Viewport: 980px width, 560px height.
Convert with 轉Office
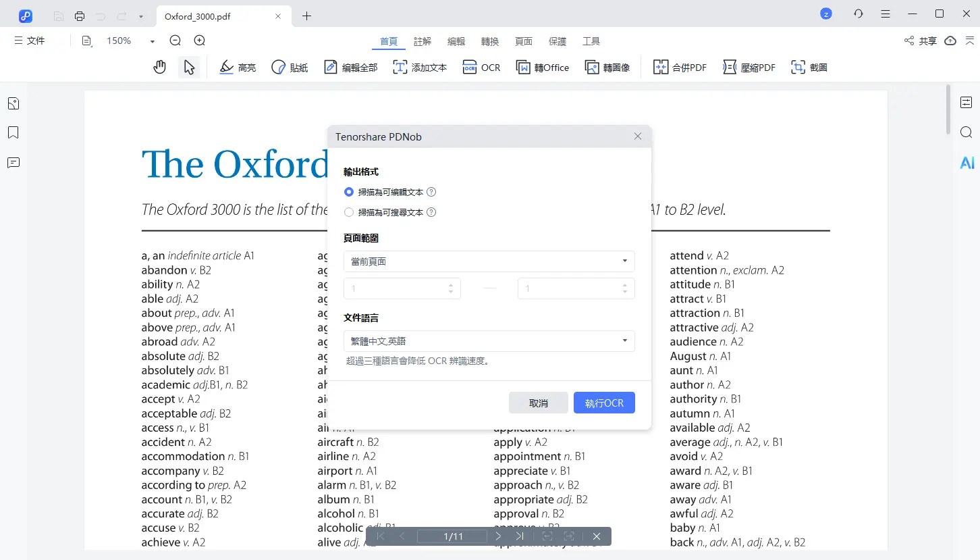coord(543,68)
